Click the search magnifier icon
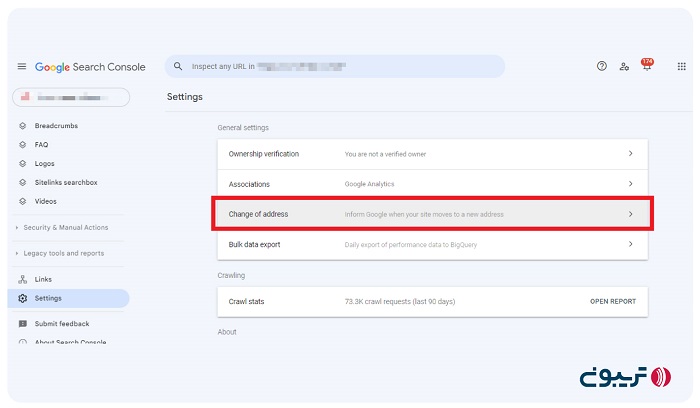Screen dimensions: 700x408 coord(178,66)
